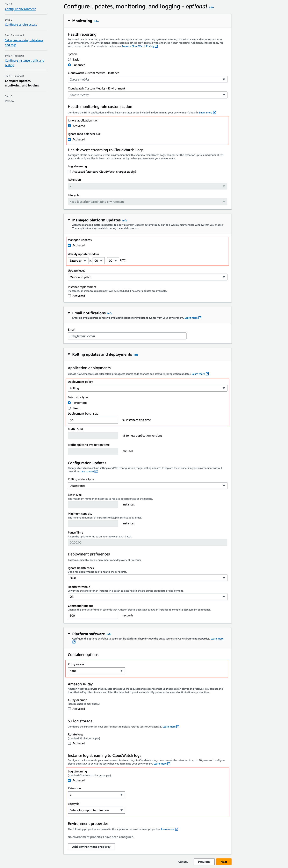Open weekly update window day dropdown
Image resolution: width=288 pixels, height=868 pixels.
(78, 261)
